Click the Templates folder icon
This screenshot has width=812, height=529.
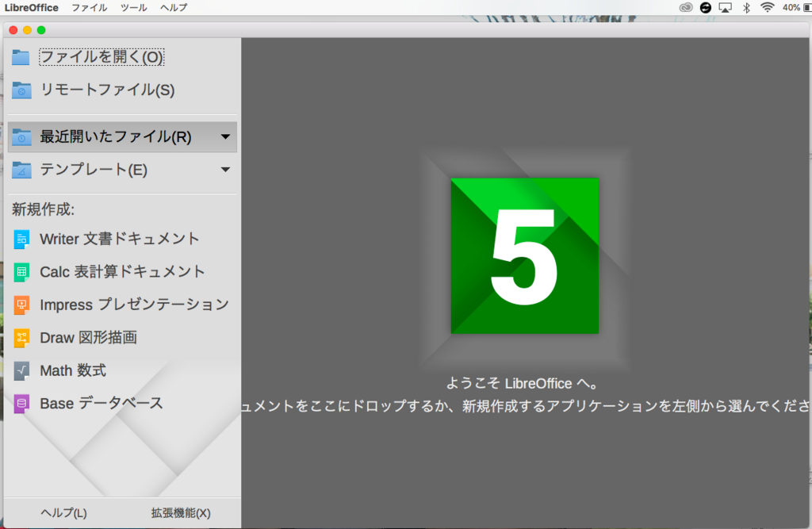tap(21, 170)
